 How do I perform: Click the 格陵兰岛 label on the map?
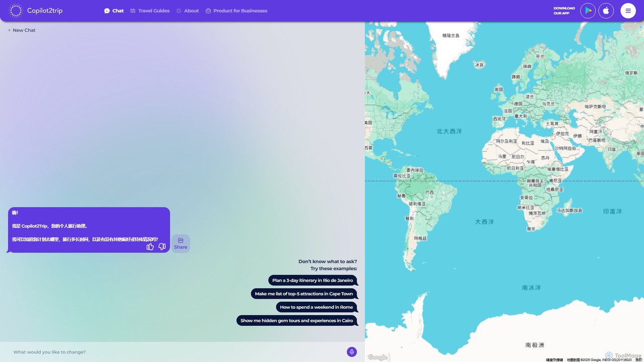(x=451, y=36)
